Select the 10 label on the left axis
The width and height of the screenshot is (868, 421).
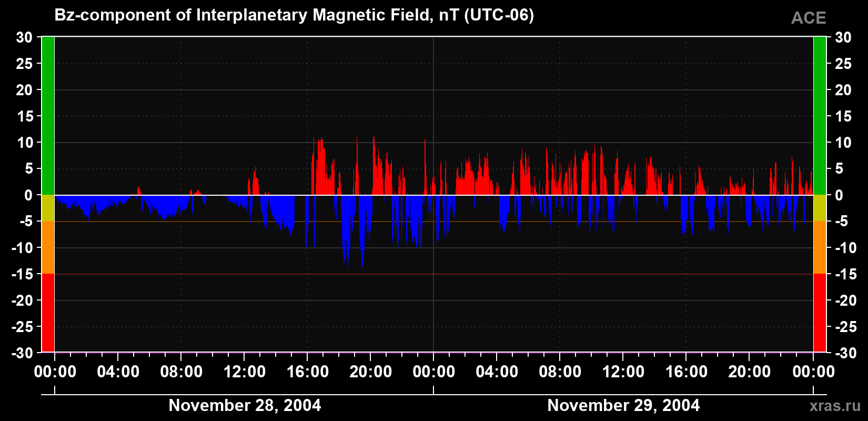pos(24,143)
